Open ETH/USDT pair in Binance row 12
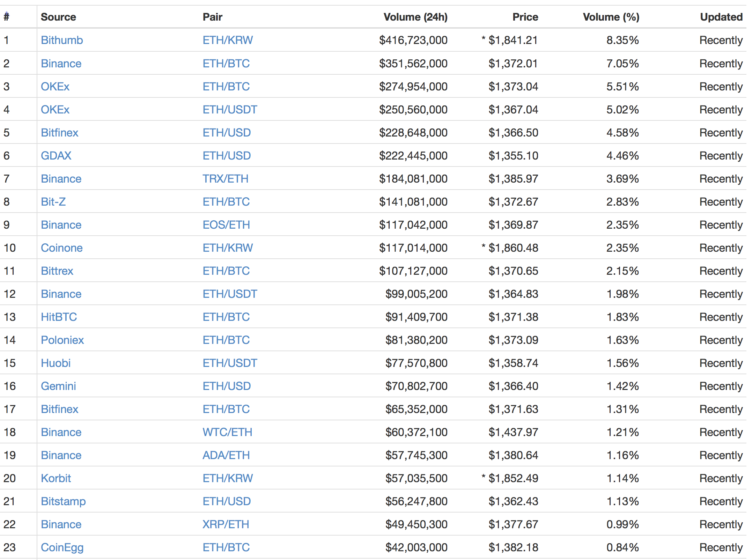The width and height of the screenshot is (752, 560). click(230, 294)
